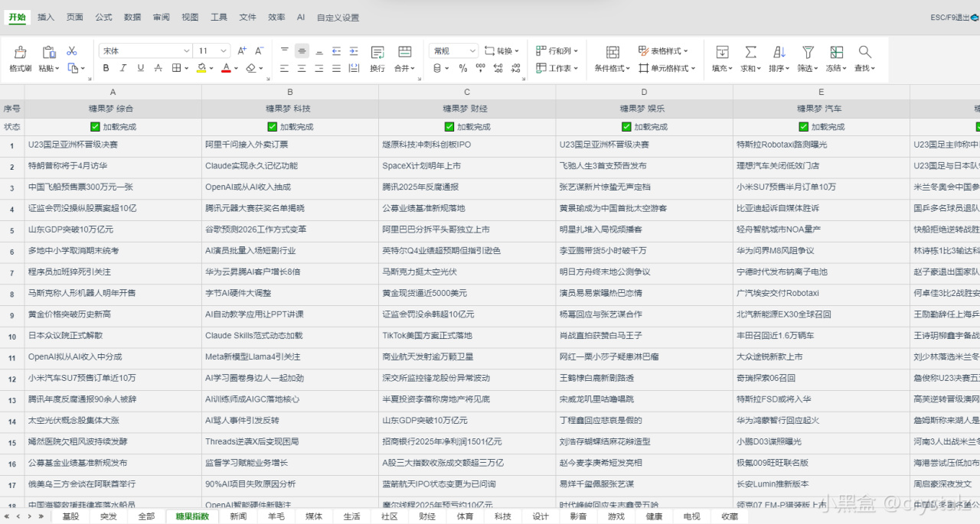This screenshot has height=524, width=980.
Task: Apply strikethrough formatting
Action: [158, 68]
